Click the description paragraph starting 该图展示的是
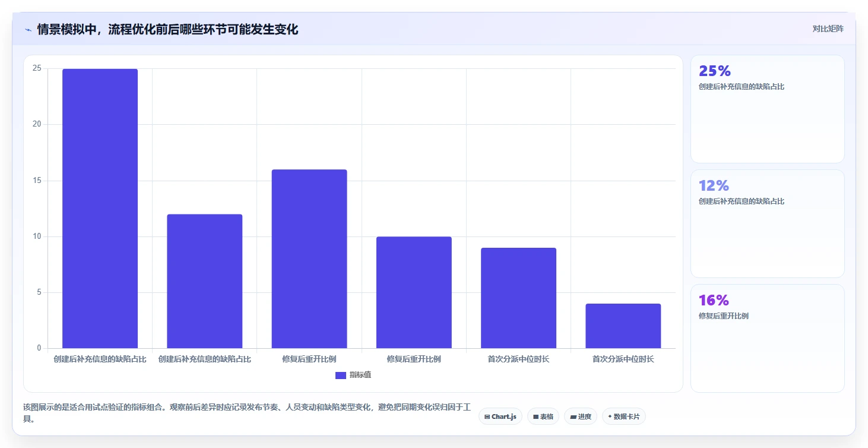The height and width of the screenshot is (448, 868). [247, 413]
